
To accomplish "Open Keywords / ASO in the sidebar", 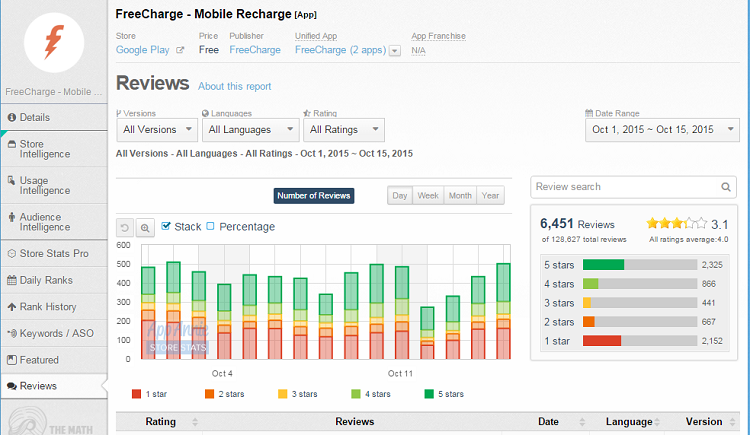I will tap(53, 333).
